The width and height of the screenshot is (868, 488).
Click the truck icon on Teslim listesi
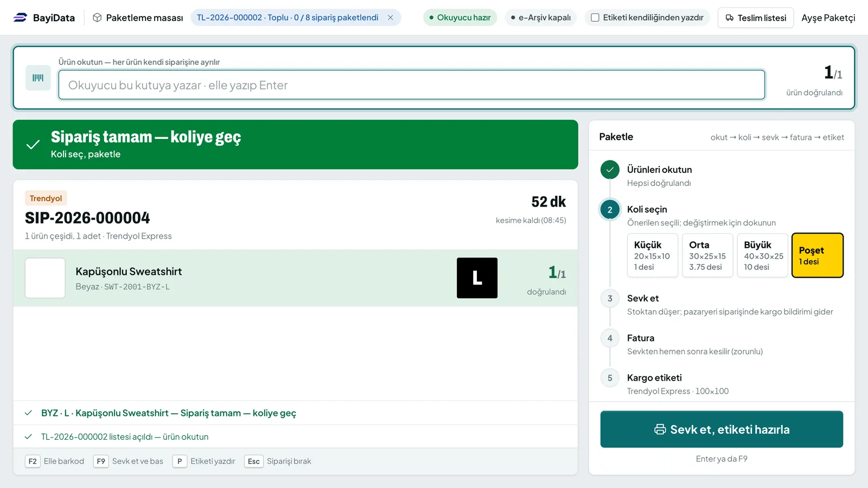[x=730, y=18]
